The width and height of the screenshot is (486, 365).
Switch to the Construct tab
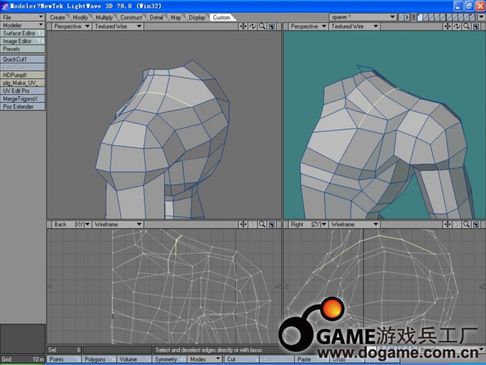(x=131, y=17)
